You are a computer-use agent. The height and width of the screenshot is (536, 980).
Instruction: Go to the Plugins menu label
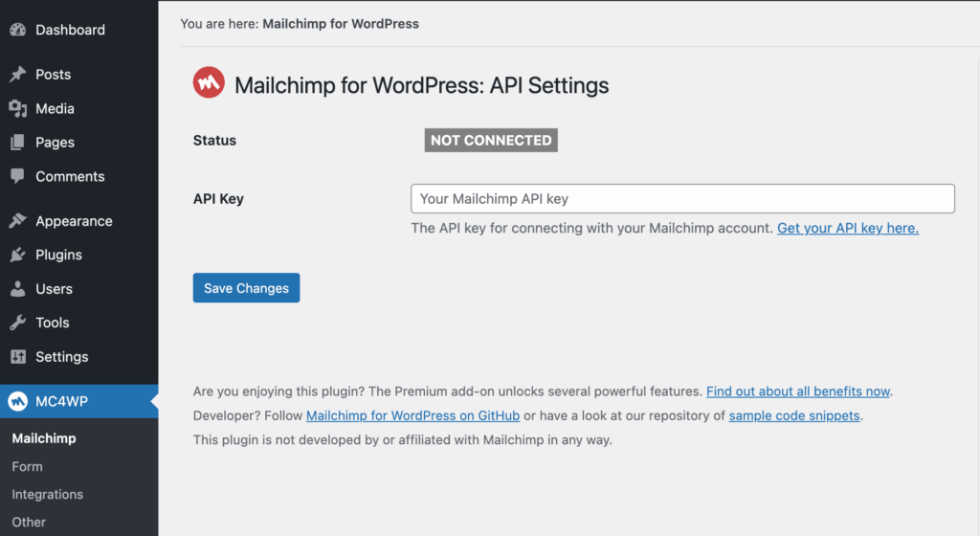click(58, 255)
